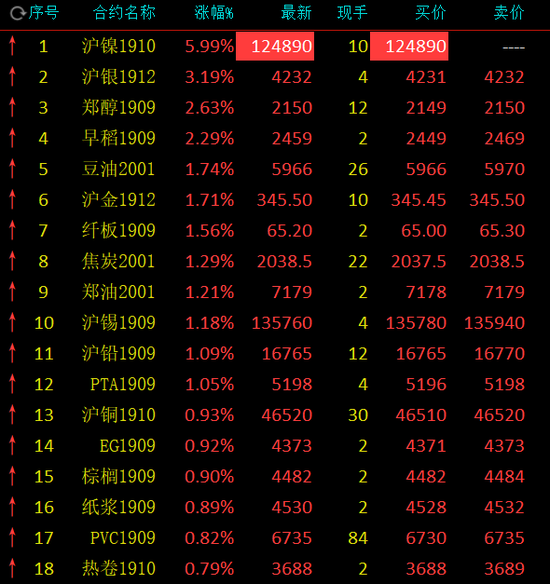The width and height of the screenshot is (550, 584).
Task: Click the 135940 ask price for 沪锡1909
Action: (x=494, y=323)
